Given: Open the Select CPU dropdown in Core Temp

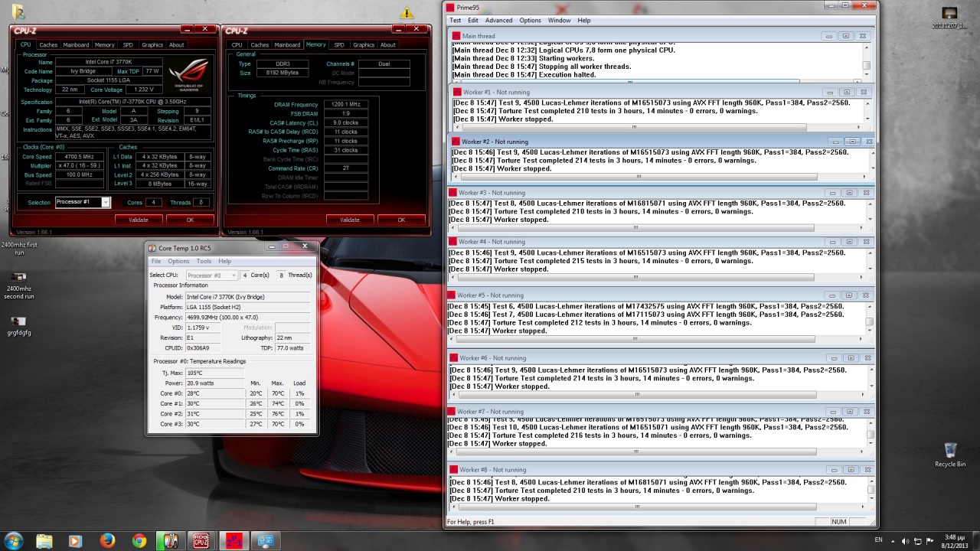Looking at the screenshot, I should [x=212, y=275].
